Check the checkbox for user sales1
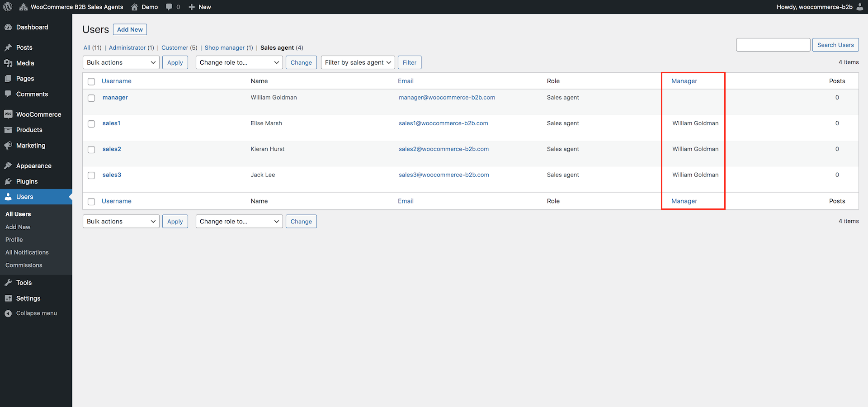 (x=91, y=124)
